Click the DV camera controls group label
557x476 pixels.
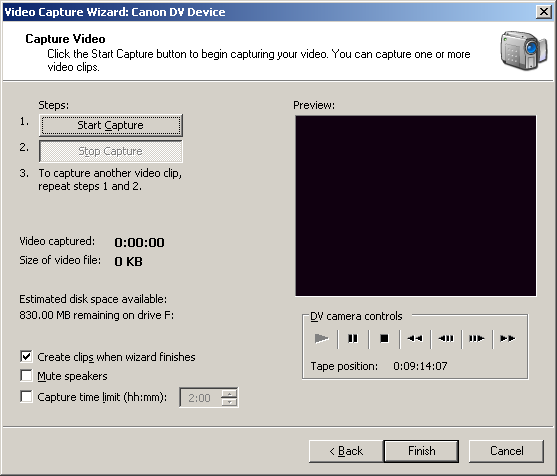[x=356, y=316]
